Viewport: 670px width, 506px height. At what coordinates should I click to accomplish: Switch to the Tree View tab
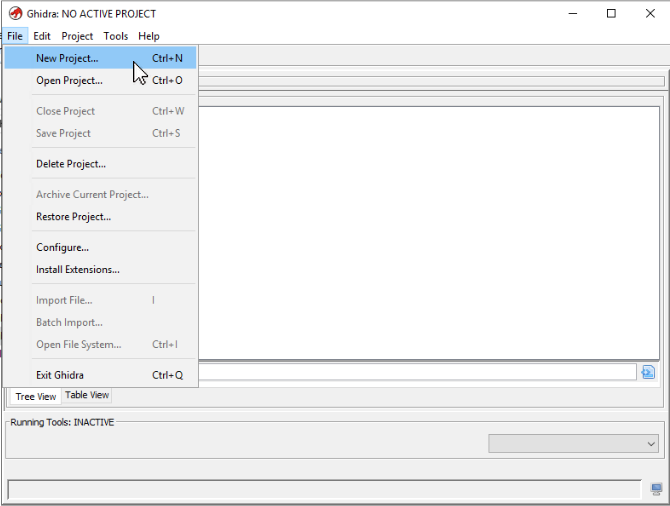(x=35, y=397)
